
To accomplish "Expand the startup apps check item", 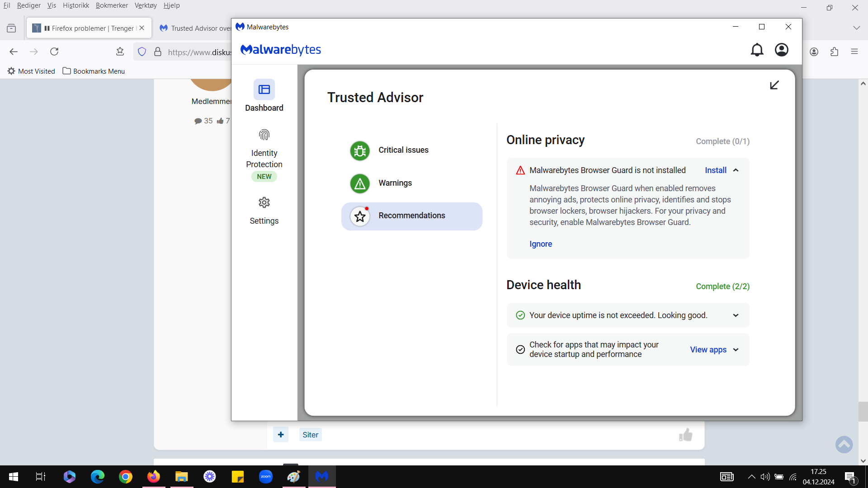I will coord(736,350).
